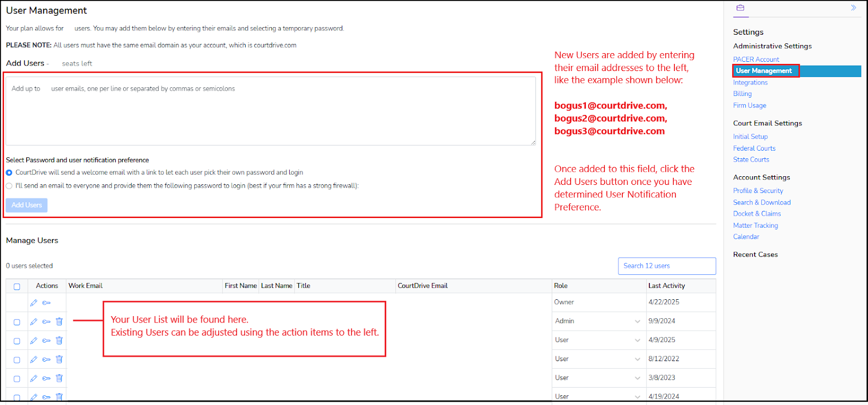Click into the user emails text area
868x405 pixels.
(271, 111)
